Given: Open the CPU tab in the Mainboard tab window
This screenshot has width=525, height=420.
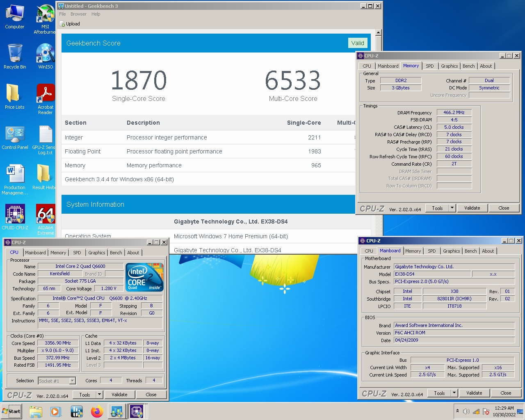Looking at the screenshot, I should coord(369,251).
